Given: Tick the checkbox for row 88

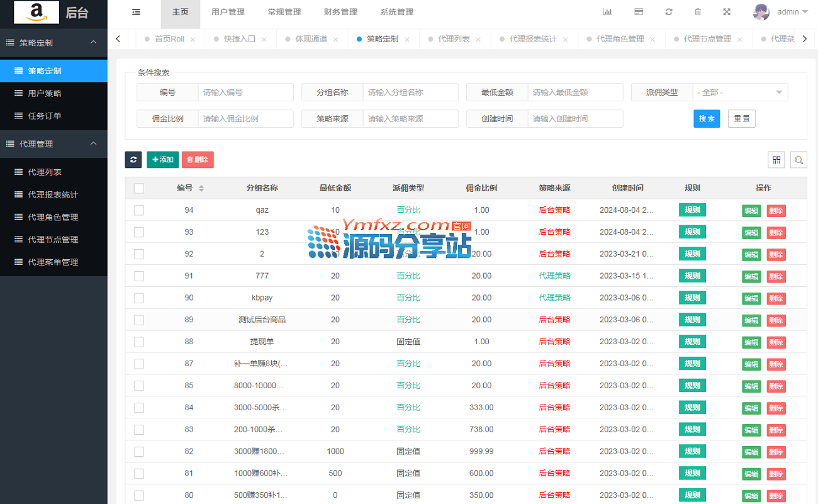Looking at the screenshot, I should pos(139,342).
